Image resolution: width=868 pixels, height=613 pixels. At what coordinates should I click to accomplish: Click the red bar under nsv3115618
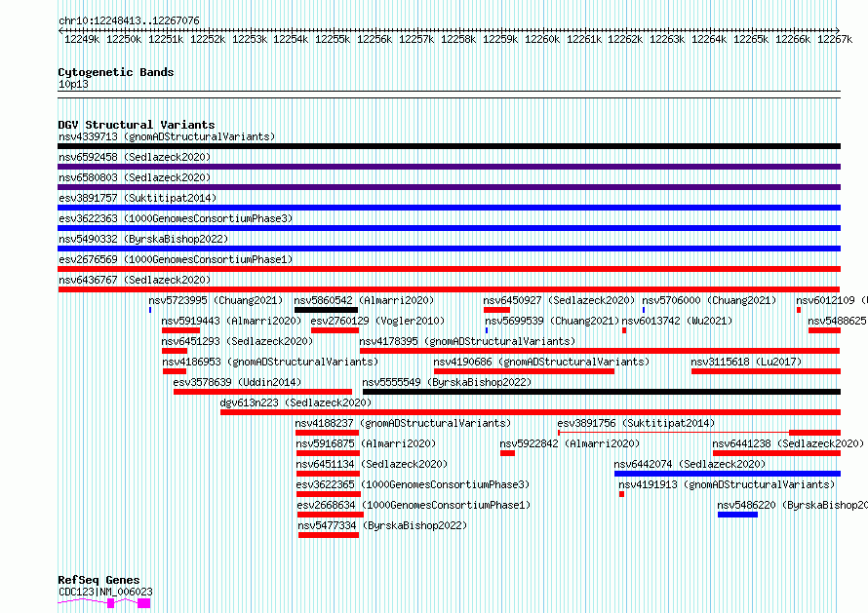click(x=767, y=371)
